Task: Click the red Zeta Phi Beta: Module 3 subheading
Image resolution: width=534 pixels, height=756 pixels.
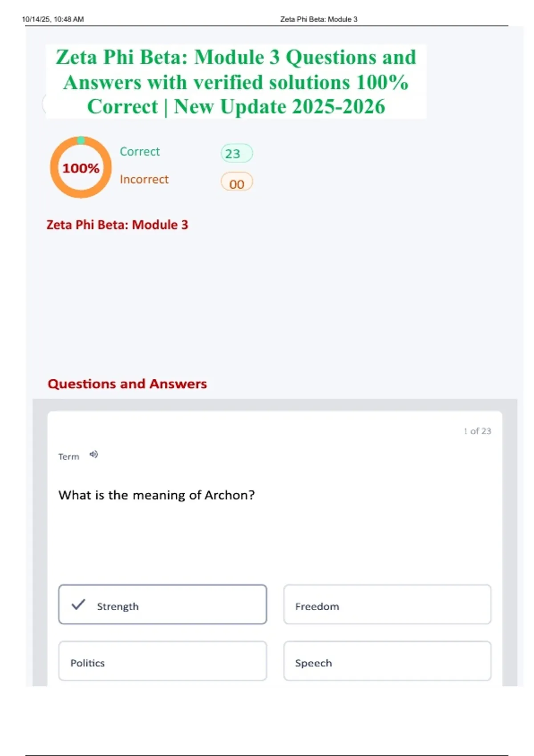Action: (x=117, y=225)
